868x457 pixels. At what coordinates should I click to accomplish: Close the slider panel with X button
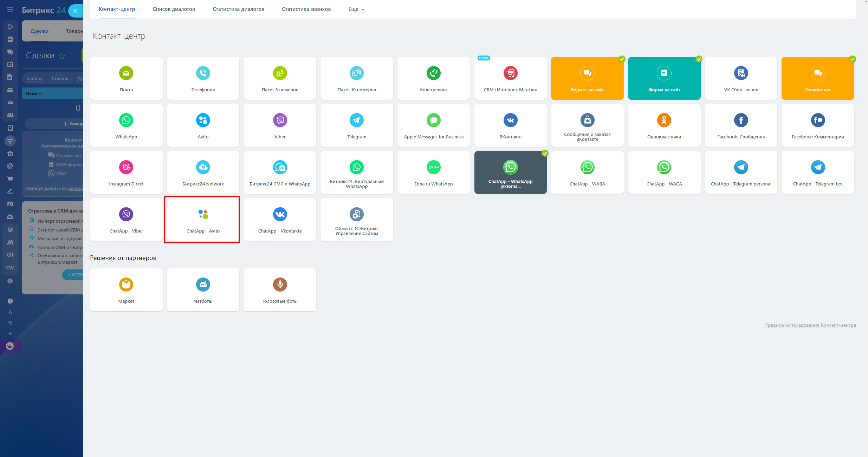(75, 11)
